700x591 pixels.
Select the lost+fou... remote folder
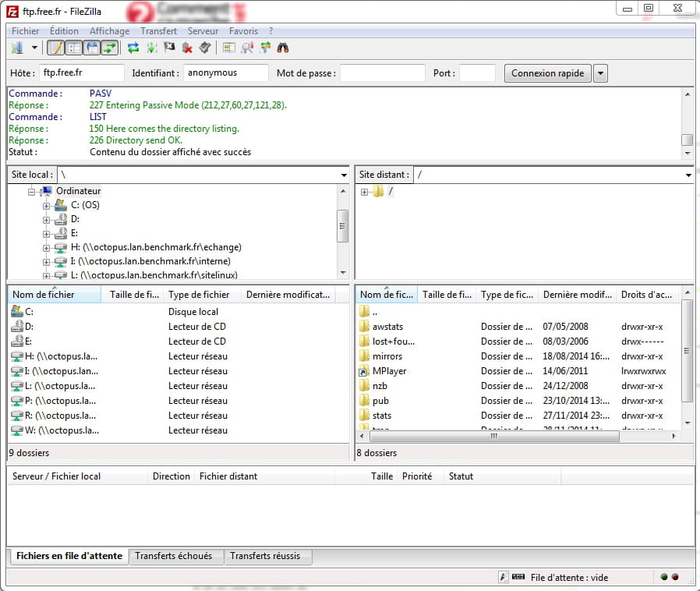pos(517,342)
